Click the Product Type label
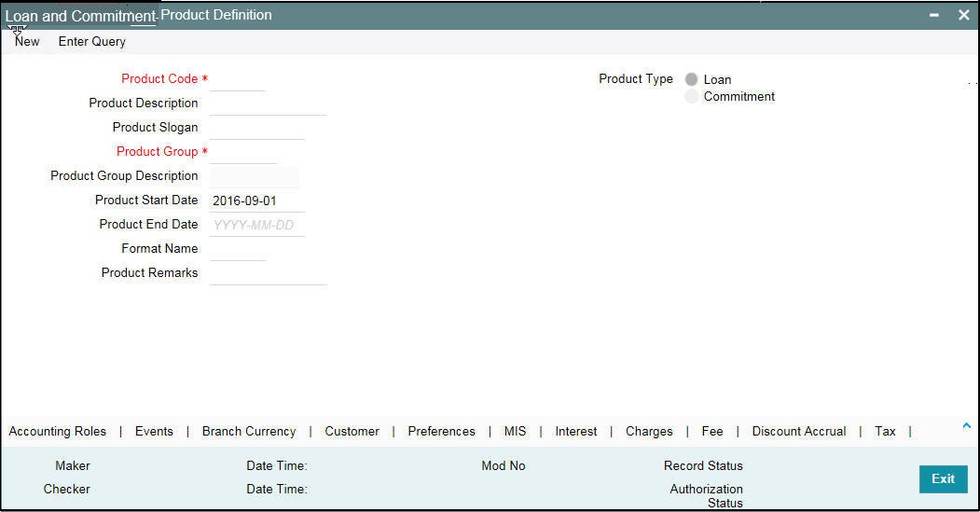The height and width of the screenshot is (512, 980). tap(636, 78)
